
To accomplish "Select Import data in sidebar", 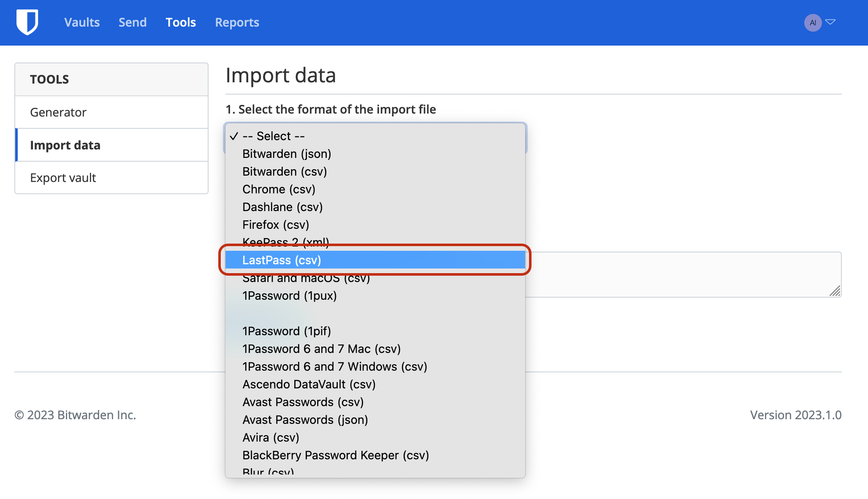I will pyautogui.click(x=65, y=145).
